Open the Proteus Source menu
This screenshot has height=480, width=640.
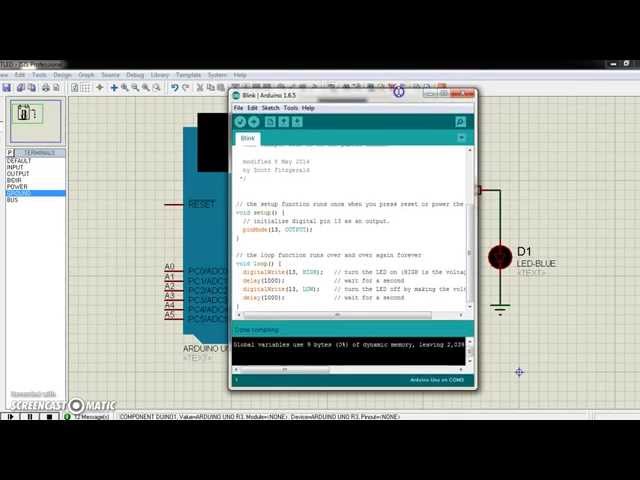(x=110, y=75)
